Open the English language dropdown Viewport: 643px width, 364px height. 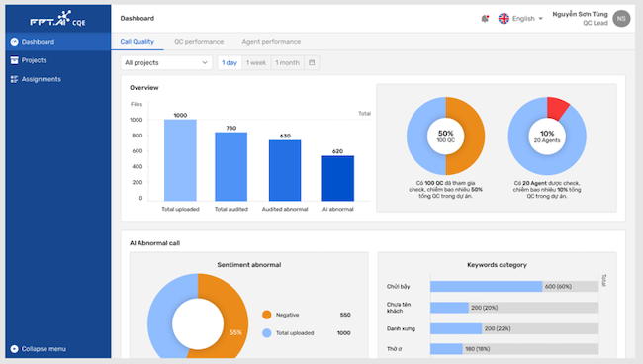[527, 19]
